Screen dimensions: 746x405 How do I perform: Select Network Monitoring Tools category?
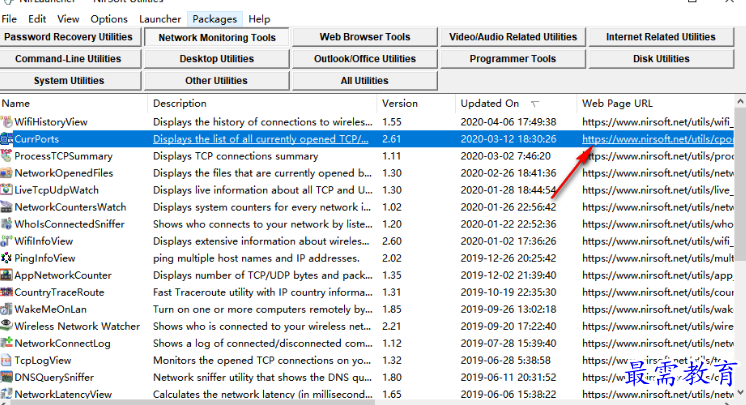click(x=217, y=37)
